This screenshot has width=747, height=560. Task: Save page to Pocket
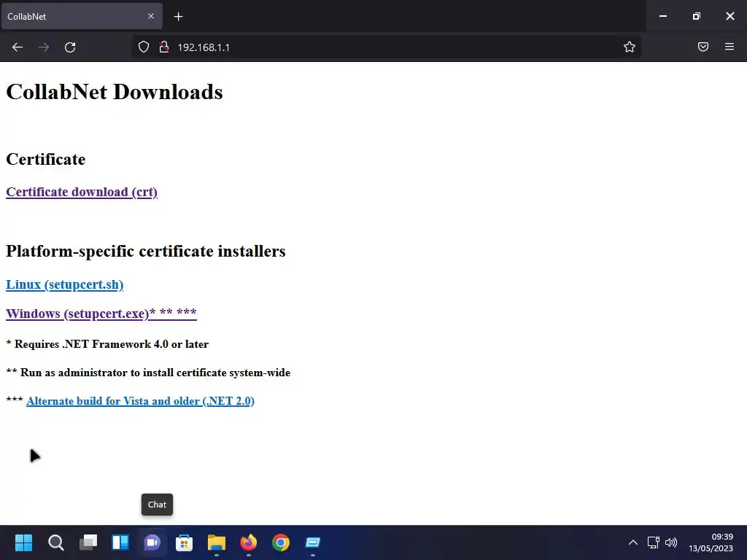703,47
